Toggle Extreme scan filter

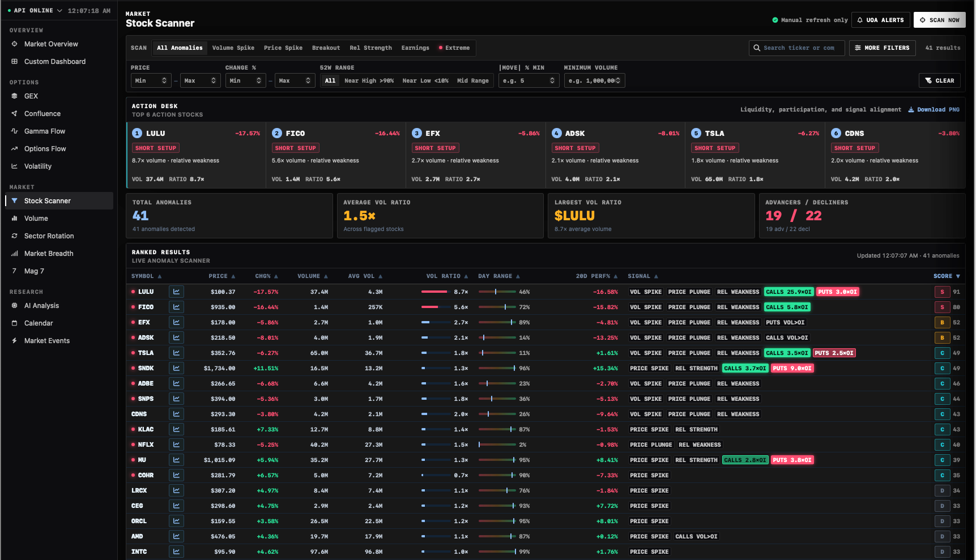(454, 48)
